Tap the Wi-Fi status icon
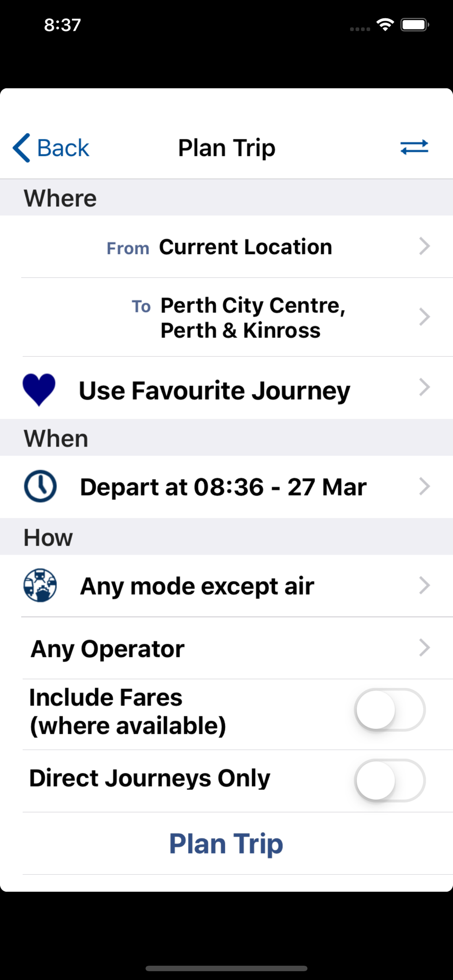Image resolution: width=453 pixels, height=980 pixels. click(385, 24)
